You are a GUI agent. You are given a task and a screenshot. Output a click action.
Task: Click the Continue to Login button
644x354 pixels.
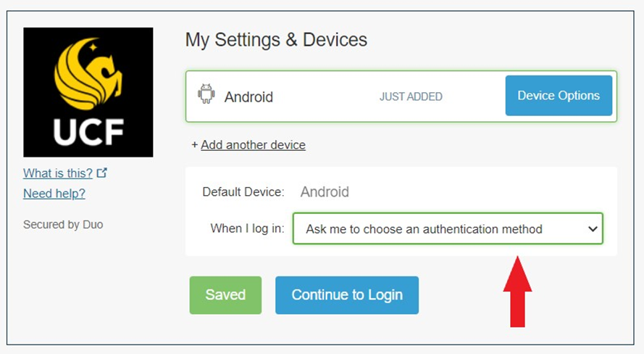point(347,295)
